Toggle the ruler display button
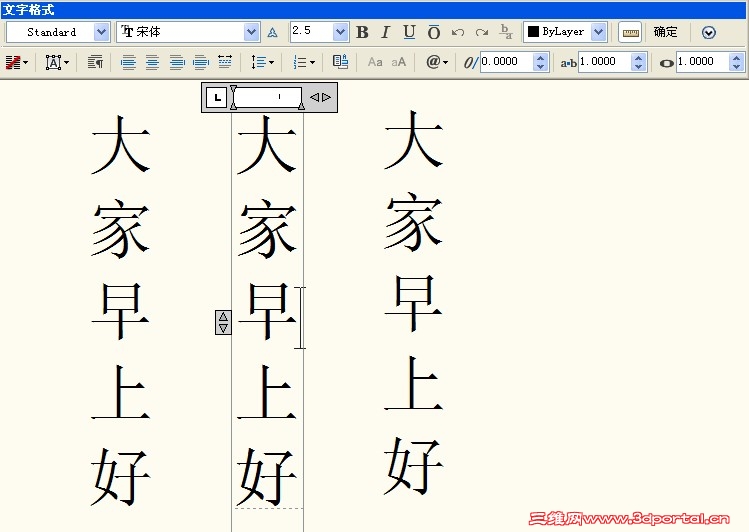The height and width of the screenshot is (532, 749). 630,32
